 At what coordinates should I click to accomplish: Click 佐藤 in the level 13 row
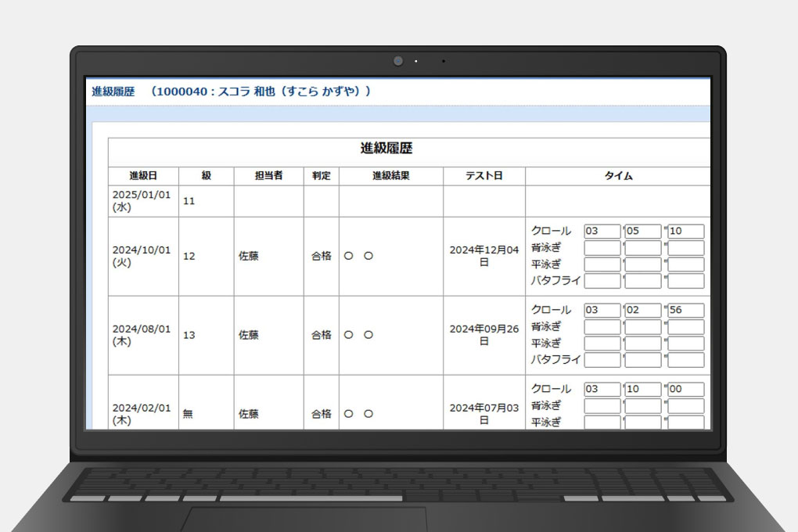pyautogui.click(x=248, y=335)
